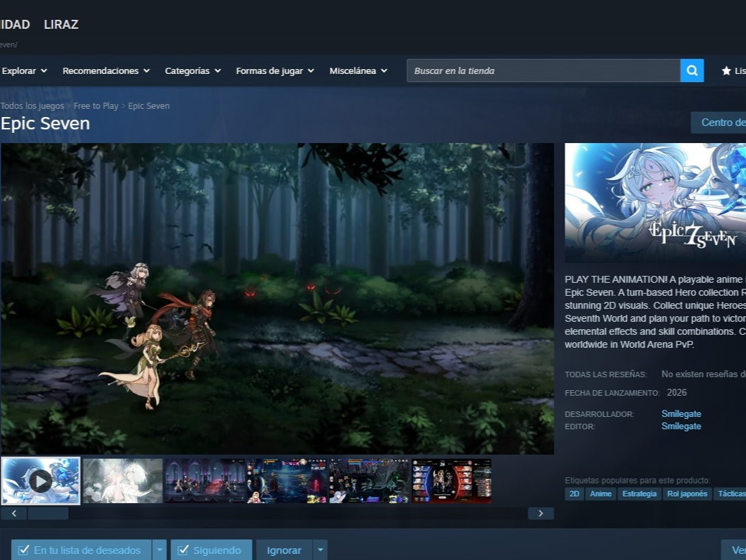Image resolution: width=746 pixels, height=560 pixels.
Task: Click the main forest gameplay screenshot
Action: pos(277,298)
